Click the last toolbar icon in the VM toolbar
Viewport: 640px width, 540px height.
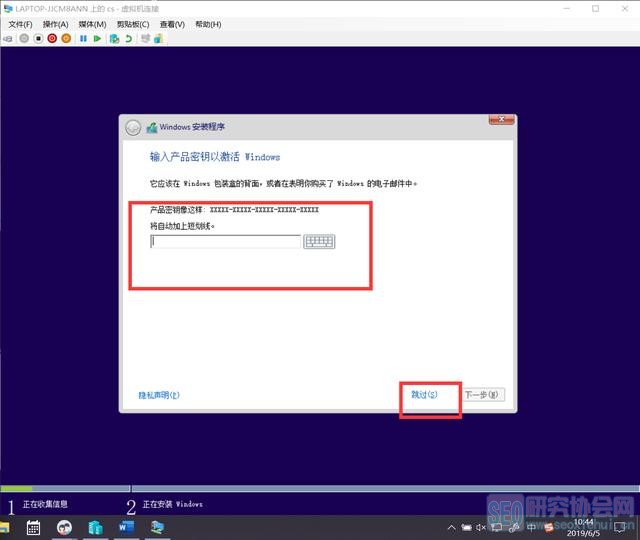[x=158, y=38]
